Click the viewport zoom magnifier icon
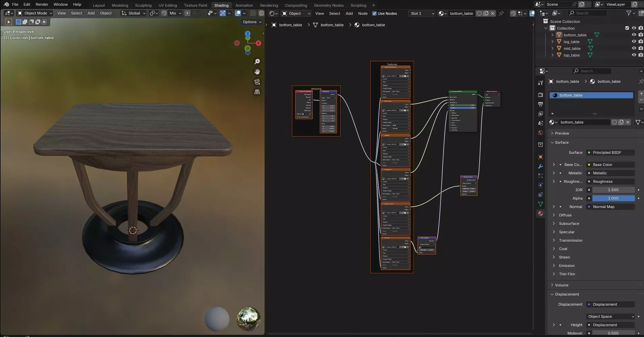 coord(257,62)
